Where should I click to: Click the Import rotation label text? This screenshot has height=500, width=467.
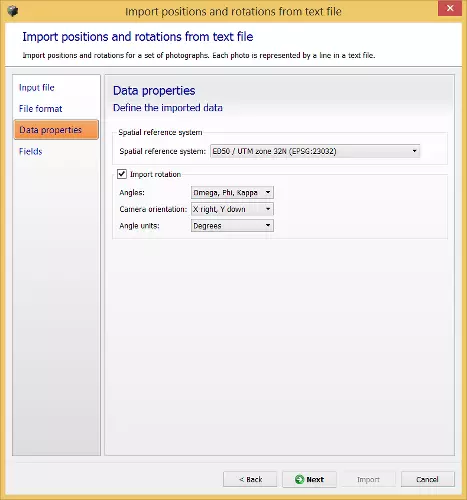(155, 174)
